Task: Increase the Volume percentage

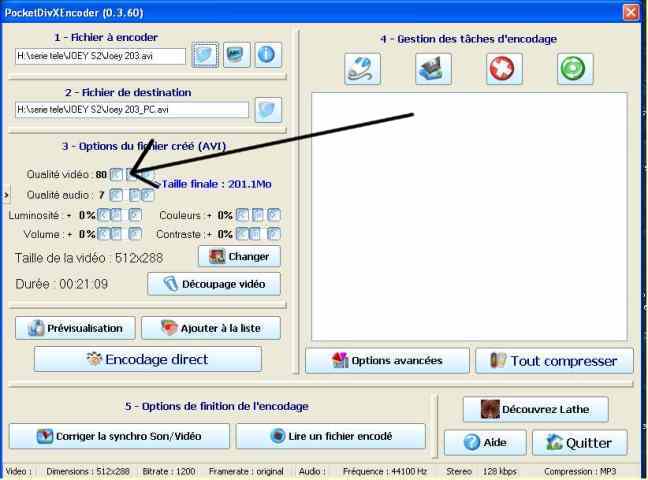Action: point(135,234)
